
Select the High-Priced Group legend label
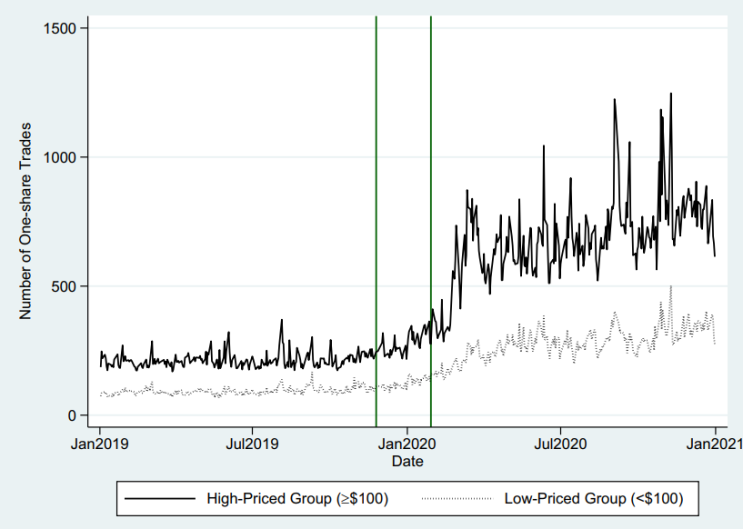point(298,499)
